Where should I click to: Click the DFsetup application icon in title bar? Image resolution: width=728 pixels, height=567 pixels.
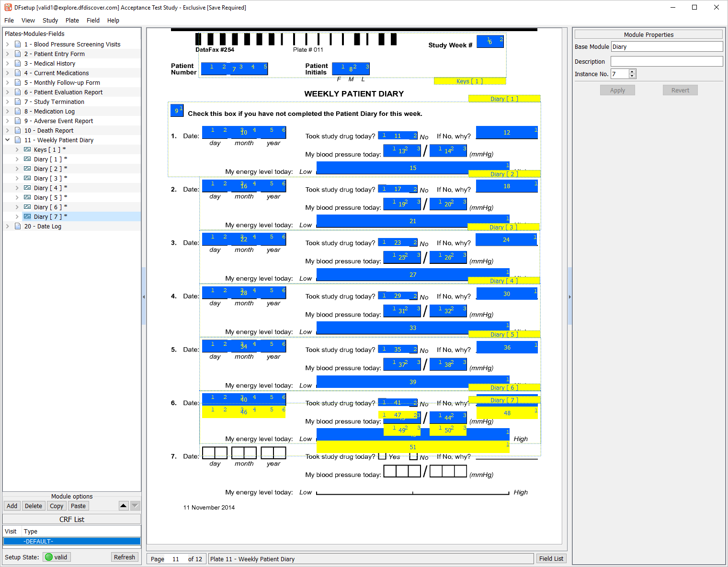click(8, 7)
